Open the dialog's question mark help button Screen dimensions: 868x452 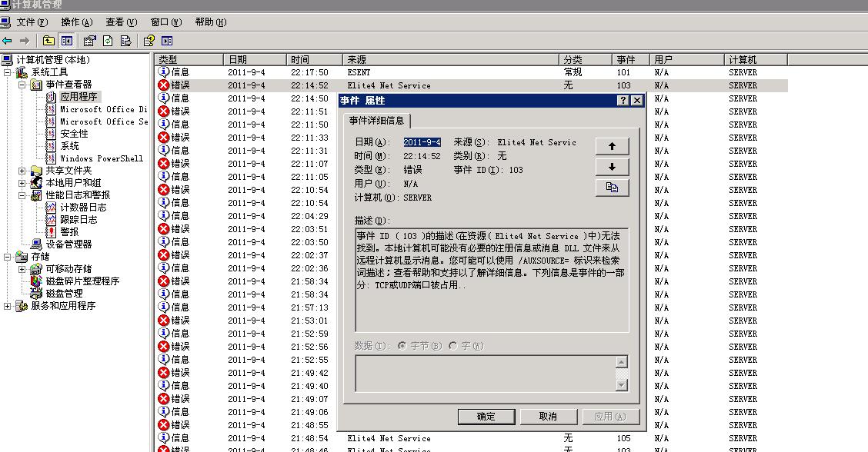(623, 101)
